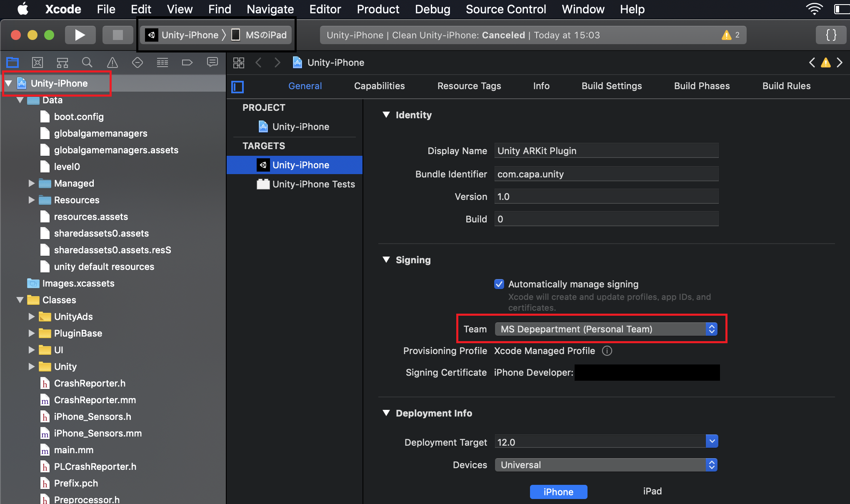Select the Unity-iPhone project entry

coord(294,127)
